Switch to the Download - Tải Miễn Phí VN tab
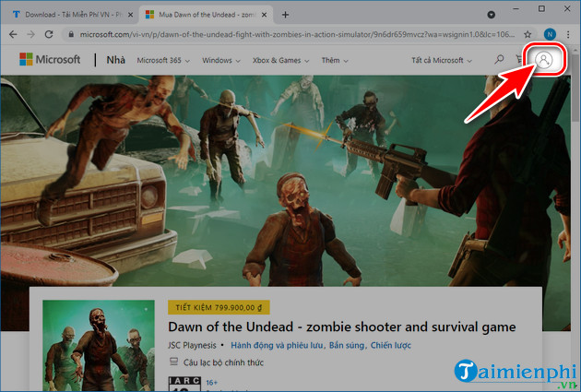Image resolution: width=581 pixels, height=392 pixels. (70, 15)
